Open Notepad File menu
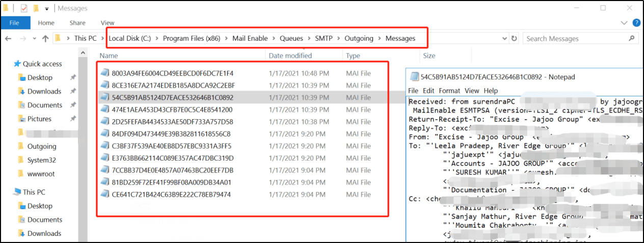 point(413,91)
